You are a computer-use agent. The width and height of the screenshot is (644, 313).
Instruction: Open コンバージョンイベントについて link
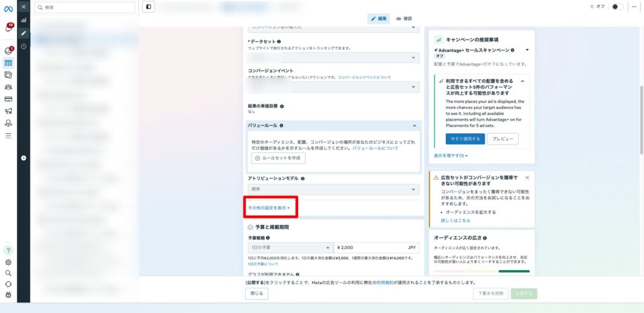(364, 77)
